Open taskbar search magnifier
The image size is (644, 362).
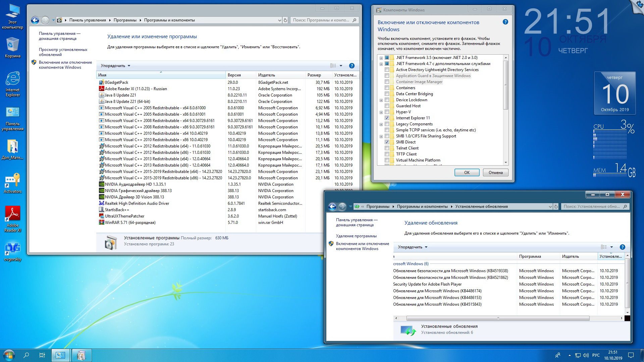pyautogui.click(x=26, y=355)
